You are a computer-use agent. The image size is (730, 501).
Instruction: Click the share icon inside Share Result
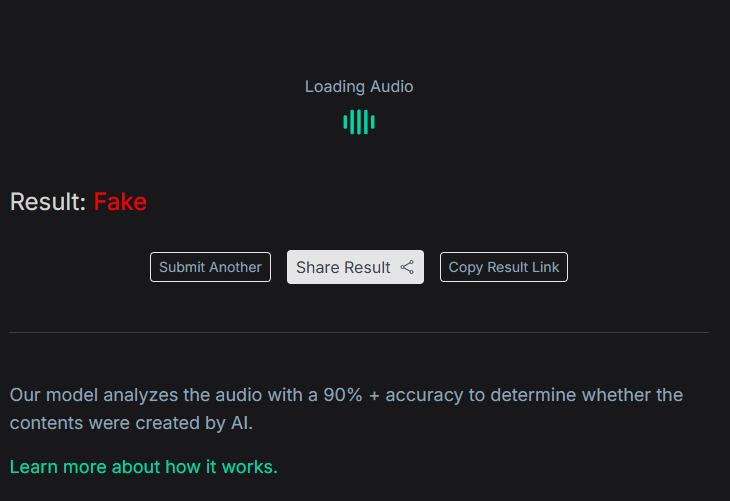[407, 267]
